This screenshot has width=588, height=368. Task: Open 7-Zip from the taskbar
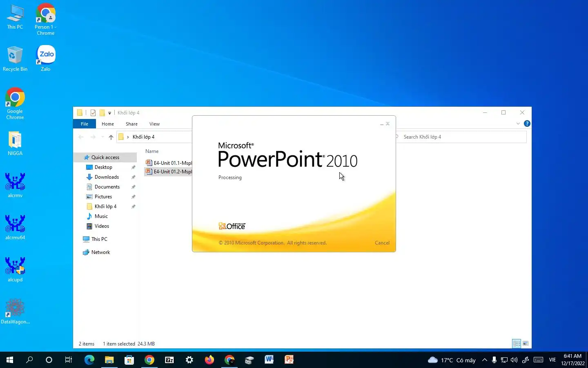point(169,360)
